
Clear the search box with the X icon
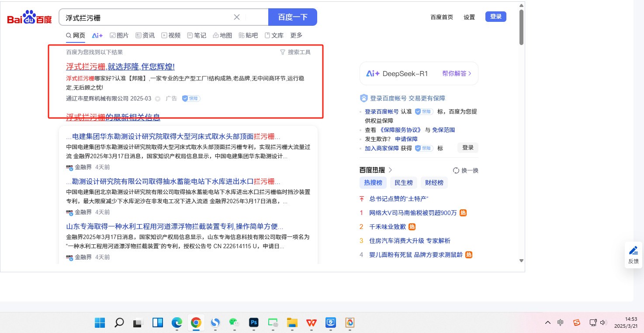click(x=237, y=17)
